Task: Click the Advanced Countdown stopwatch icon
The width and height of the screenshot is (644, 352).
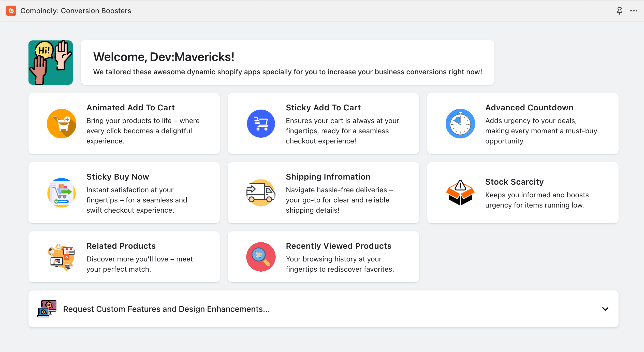Action: (460, 124)
